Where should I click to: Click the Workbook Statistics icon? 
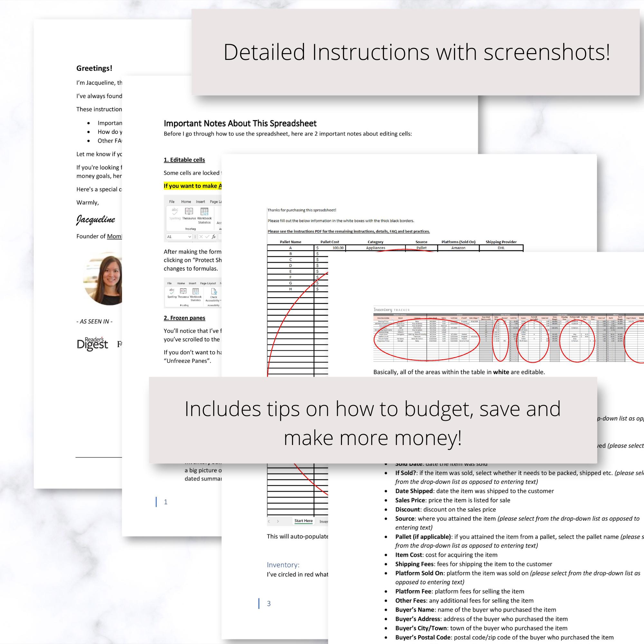[204, 212]
